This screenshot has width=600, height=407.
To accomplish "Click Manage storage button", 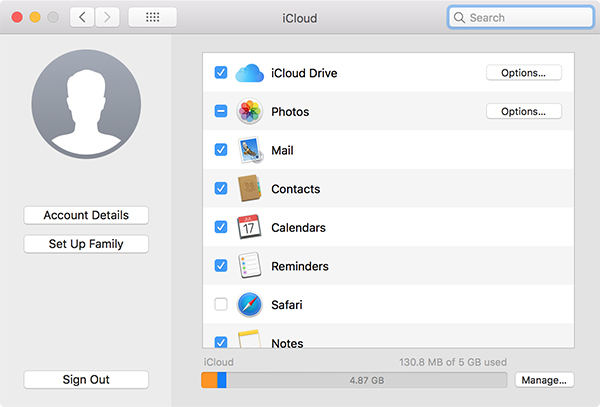I will coord(544,380).
